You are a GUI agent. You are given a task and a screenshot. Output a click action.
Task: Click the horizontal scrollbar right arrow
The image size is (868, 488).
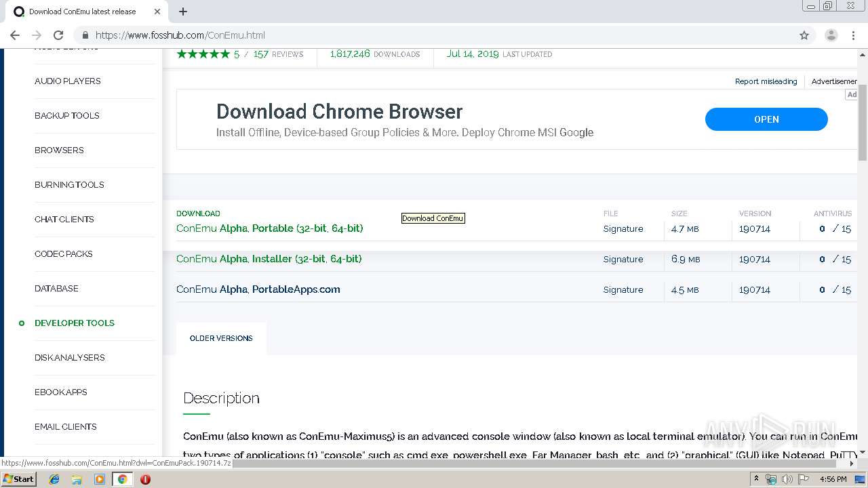pos(852,464)
